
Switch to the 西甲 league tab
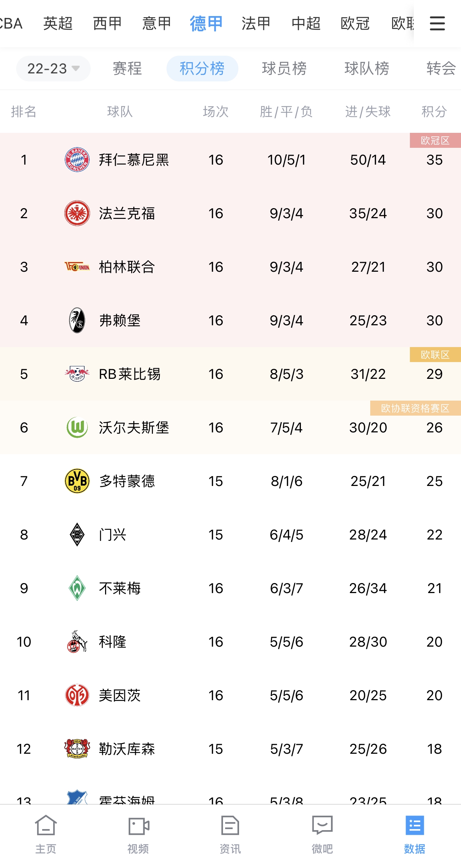[x=107, y=24]
